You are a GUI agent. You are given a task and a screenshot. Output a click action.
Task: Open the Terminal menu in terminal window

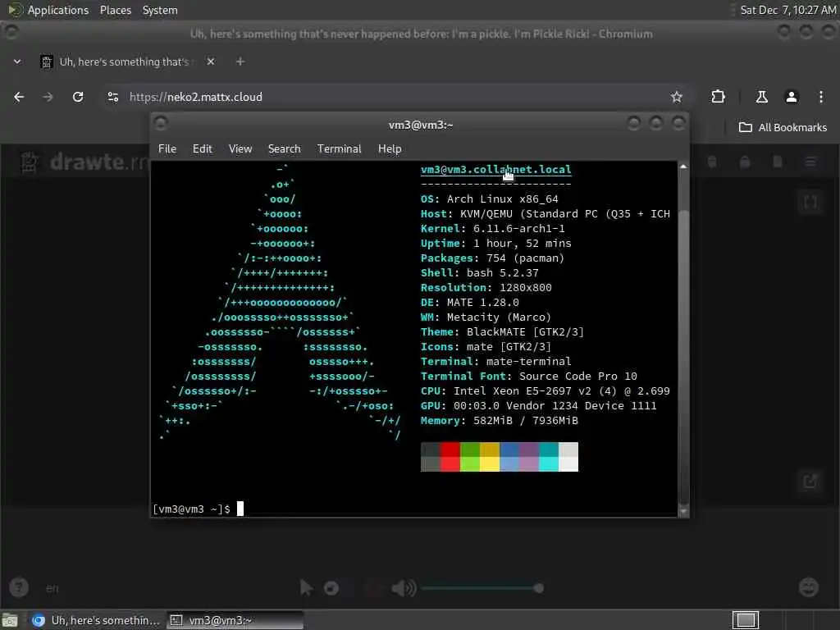pos(339,149)
